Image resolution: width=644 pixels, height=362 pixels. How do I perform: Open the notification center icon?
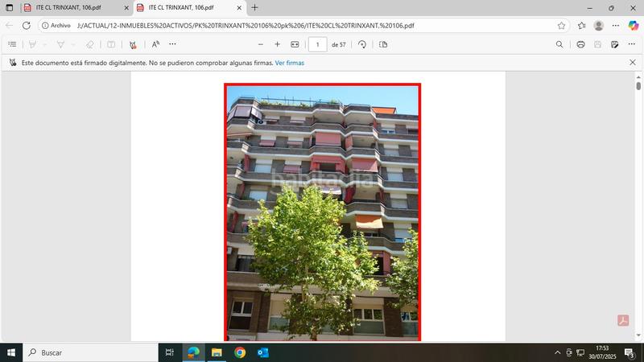[x=629, y=352]
